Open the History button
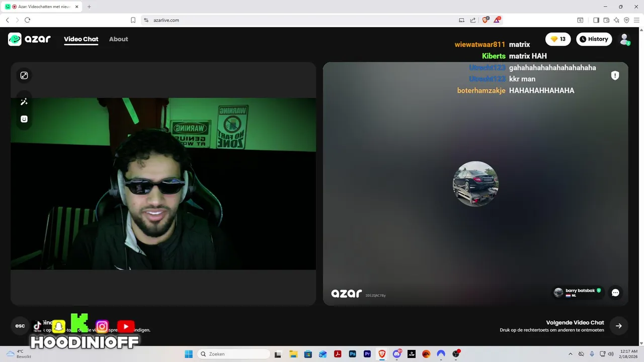This screenshot has height=362, width=644. point(594,39)
